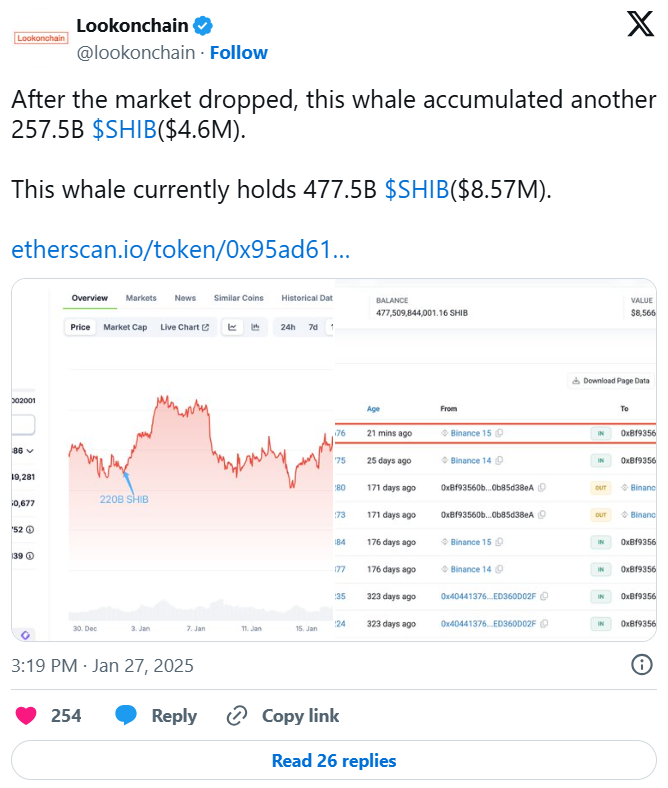Open the @lookonchain handle
This screenshot has height=788, width=668.
click(136, 52)
